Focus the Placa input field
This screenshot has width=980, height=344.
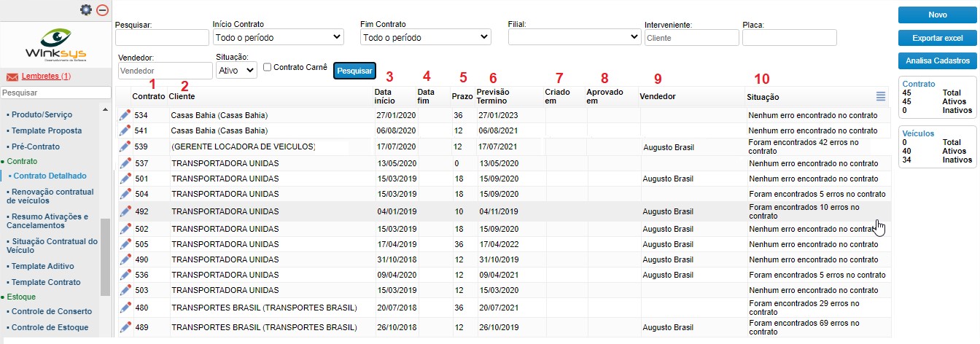(x=789, y=37)
